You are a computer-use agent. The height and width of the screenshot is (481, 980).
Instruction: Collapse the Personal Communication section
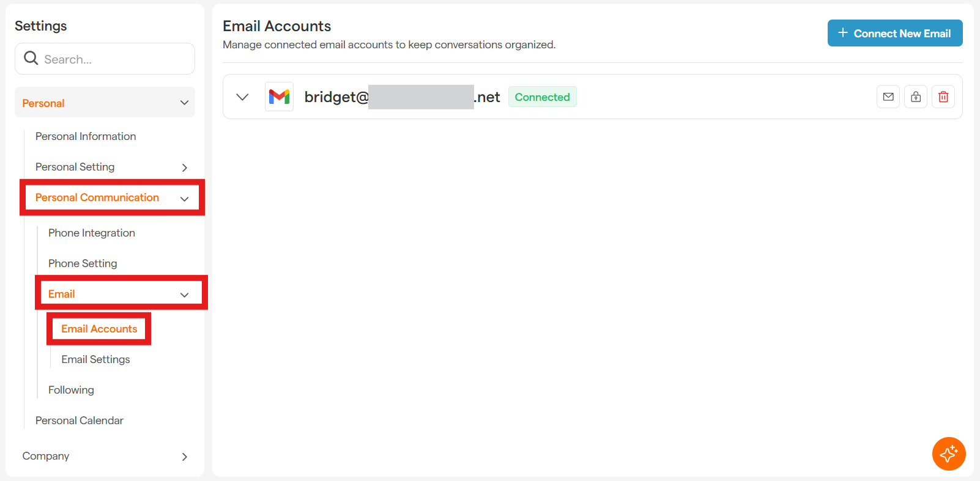click(x=184, y=198)
